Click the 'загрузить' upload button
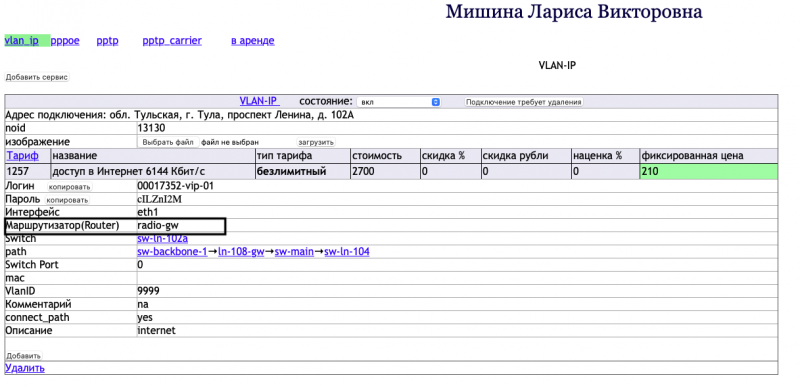Screen dimensions: 800x388 point(316,142)
